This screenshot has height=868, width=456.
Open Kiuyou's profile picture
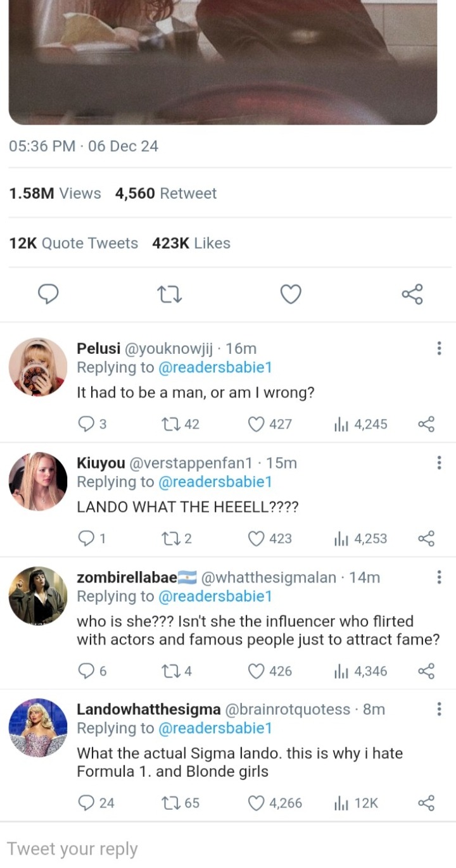[x=38, y=482]
